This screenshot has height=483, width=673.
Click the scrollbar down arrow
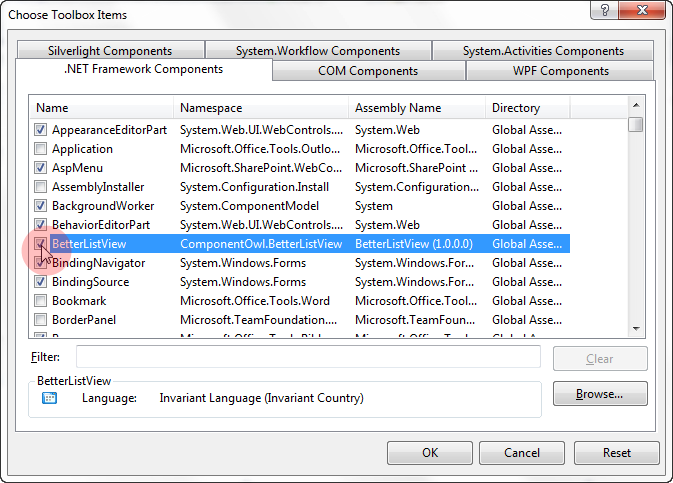click(636, 327)
